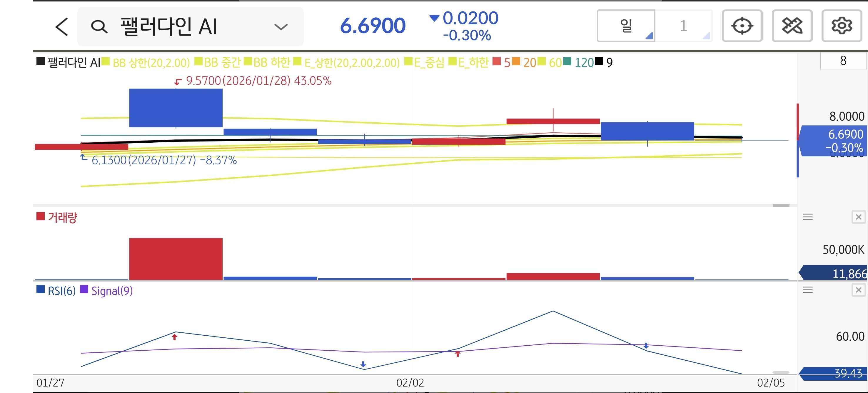Close the volume (거래량) indicator panel
Screen dimensions: 868x393
[x=858, y=217]
